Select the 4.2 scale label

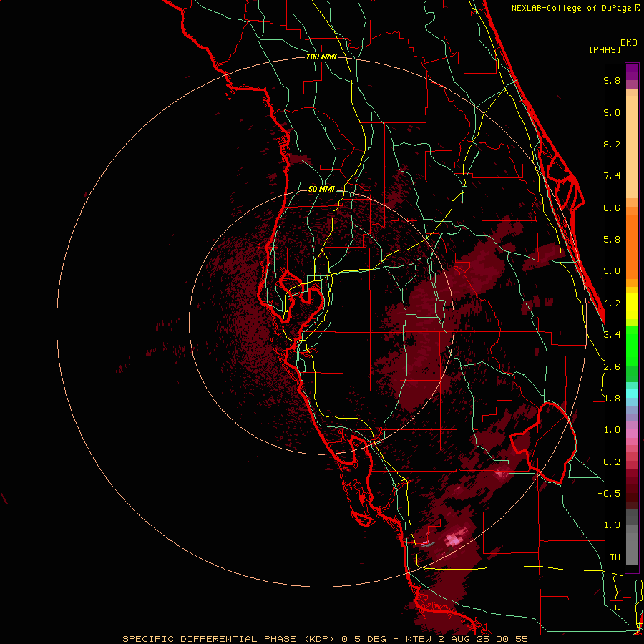pyautogui.click(x=612, y=303)
